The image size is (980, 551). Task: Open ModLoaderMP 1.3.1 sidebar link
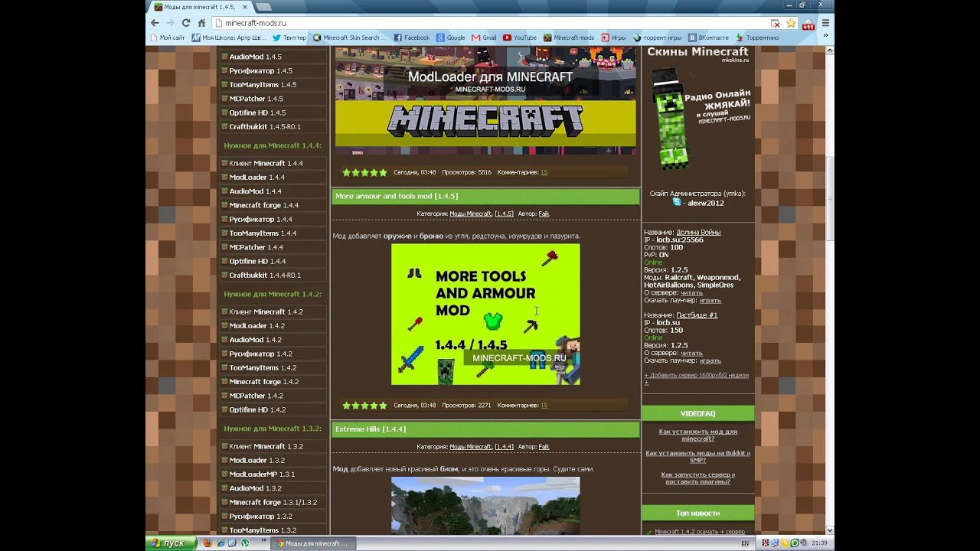pos(262,474)
